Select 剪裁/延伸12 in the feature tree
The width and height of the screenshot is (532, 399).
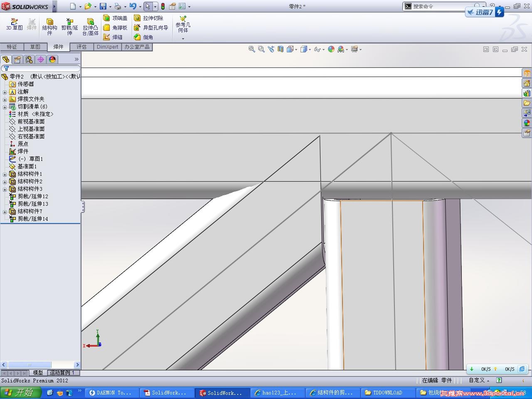click(33, 196)
